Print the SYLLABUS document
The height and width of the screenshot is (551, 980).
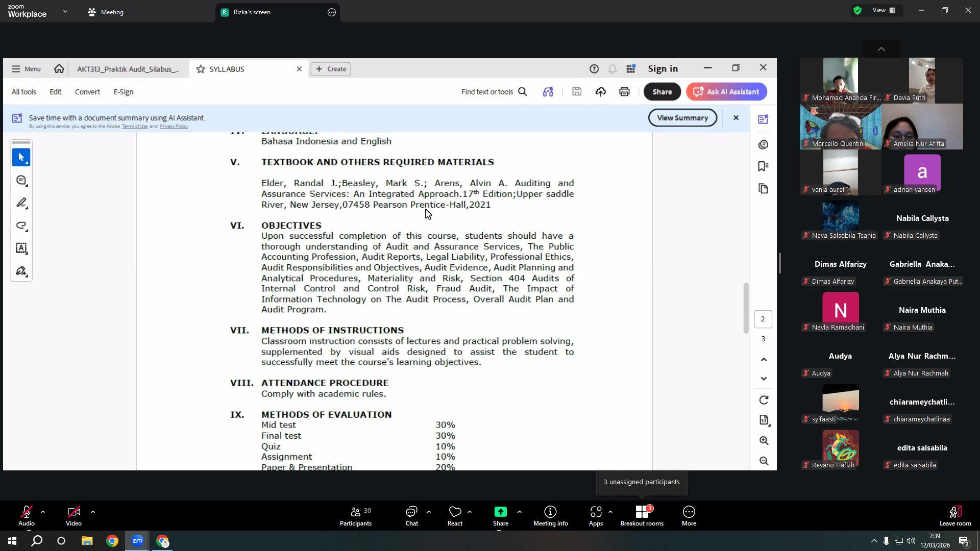[x=624, y=92]
